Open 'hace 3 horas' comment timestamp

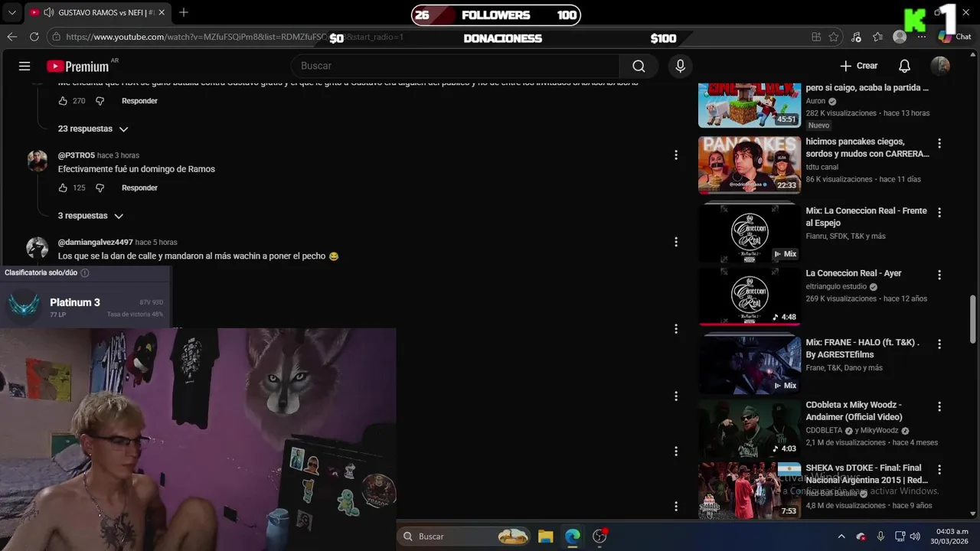118,155
